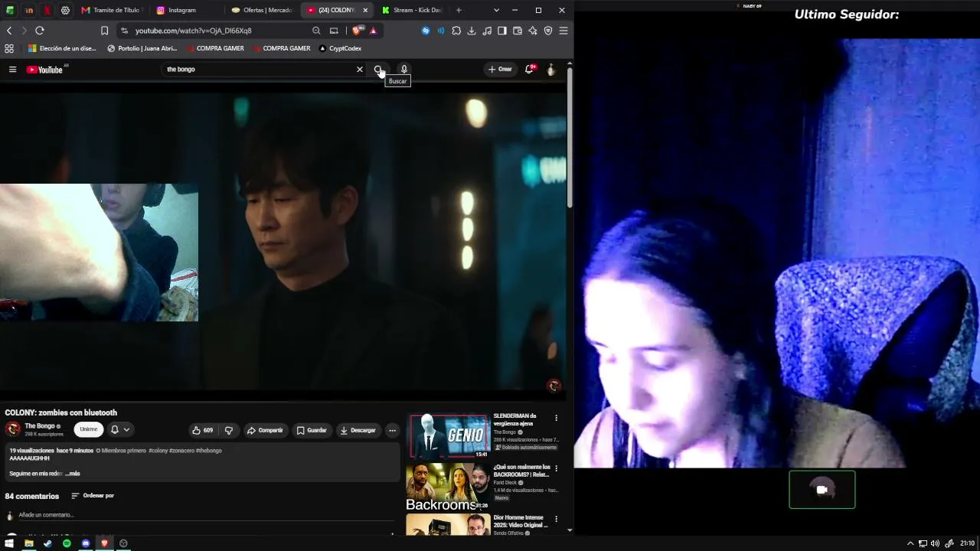Screen dimensions: 980x551
Task: Click the Compartir share button
Action: click(x=265, y=430)
